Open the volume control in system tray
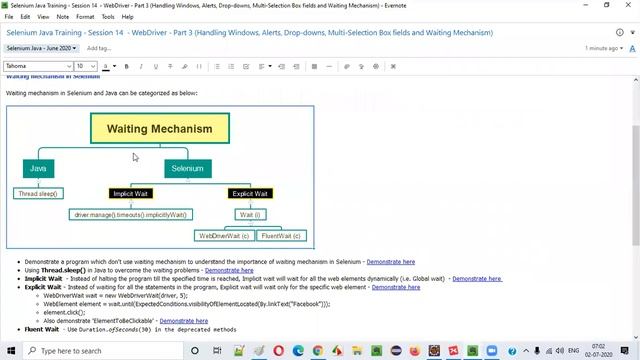 pyautogui.click(x=560, y=351)
